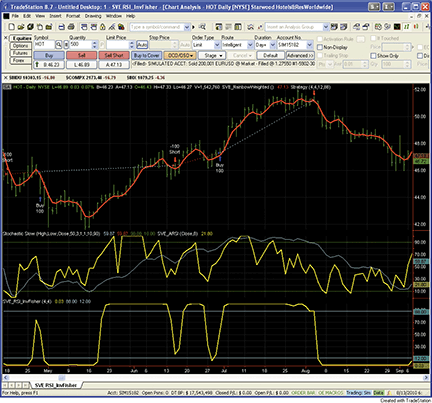
Task: Open the Duration Day+ dropdown
Action: click(272, 45)
